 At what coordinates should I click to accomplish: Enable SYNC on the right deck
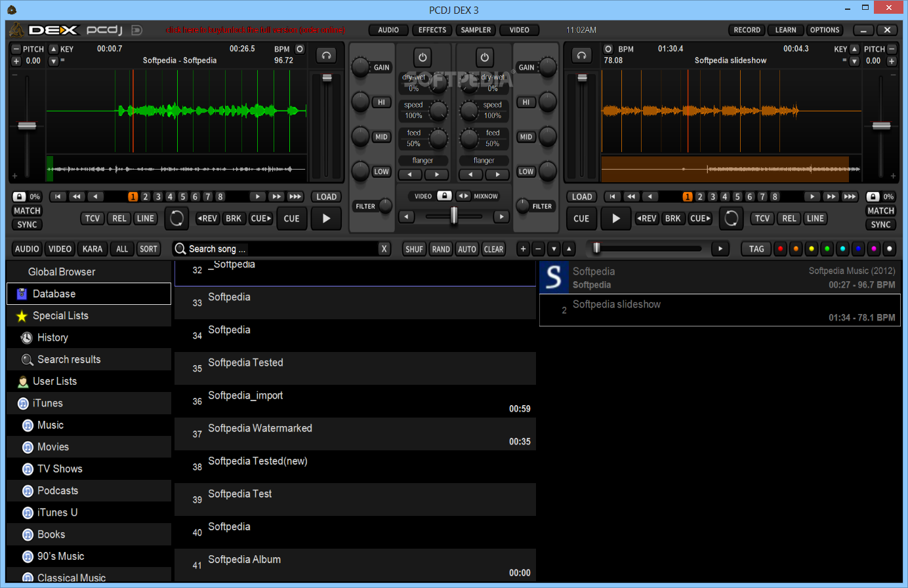[880, 225]
